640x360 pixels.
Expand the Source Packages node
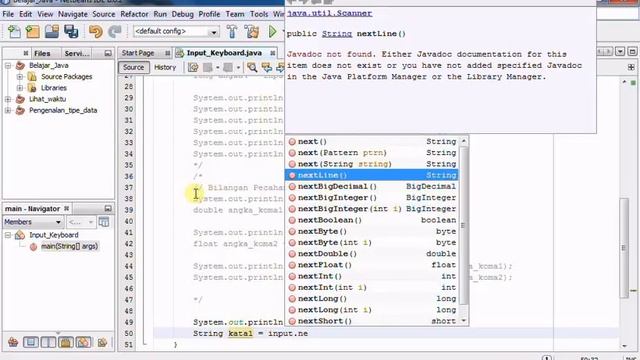20,77
